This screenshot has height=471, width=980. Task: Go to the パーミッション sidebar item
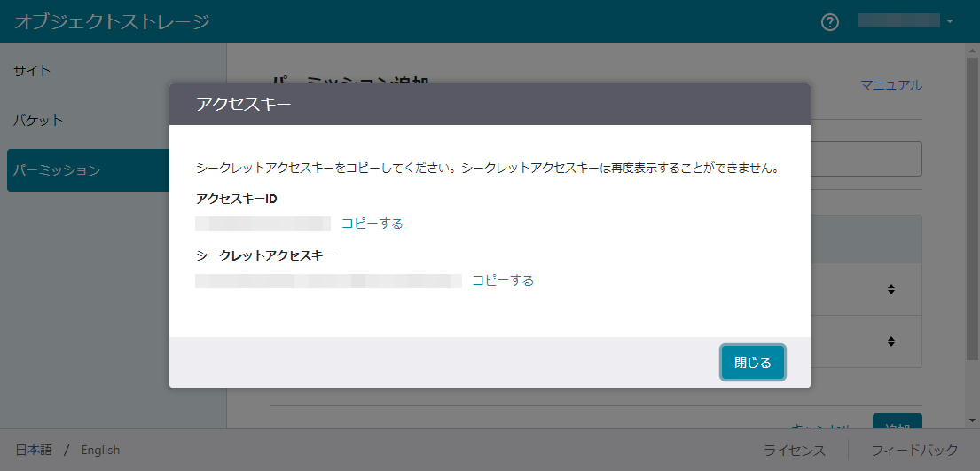57,170
